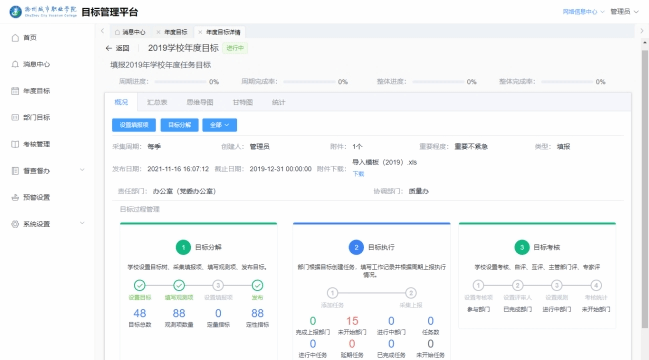Open the 全部 dropdown button
This screenshot has height=360, width=649.
[220, 125]
